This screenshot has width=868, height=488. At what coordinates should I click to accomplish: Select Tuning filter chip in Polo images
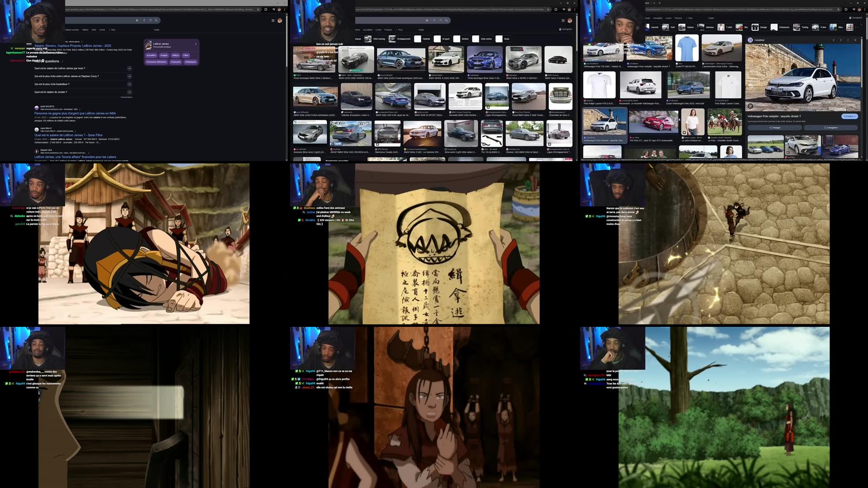pyautogui.click(x=801, y=27)
